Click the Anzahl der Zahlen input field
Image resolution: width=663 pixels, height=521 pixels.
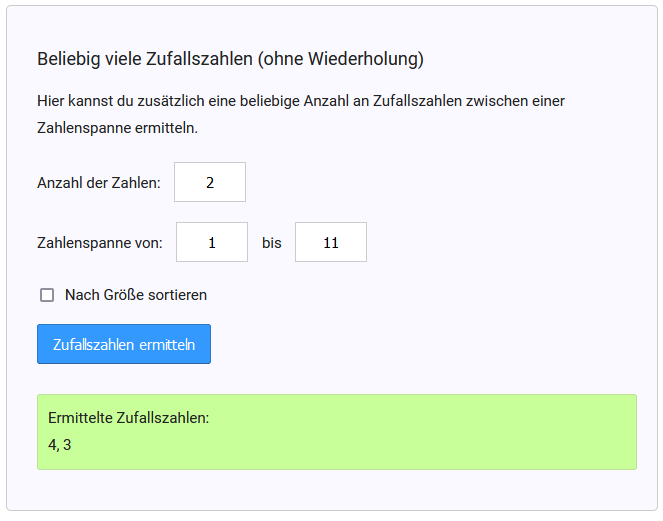[x=210, y=182]
